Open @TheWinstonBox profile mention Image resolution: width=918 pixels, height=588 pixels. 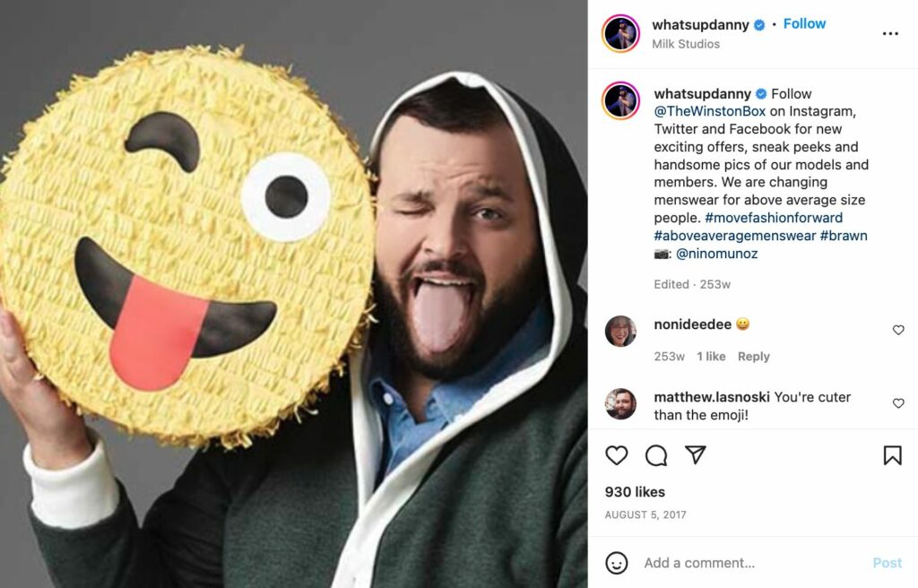710,111
